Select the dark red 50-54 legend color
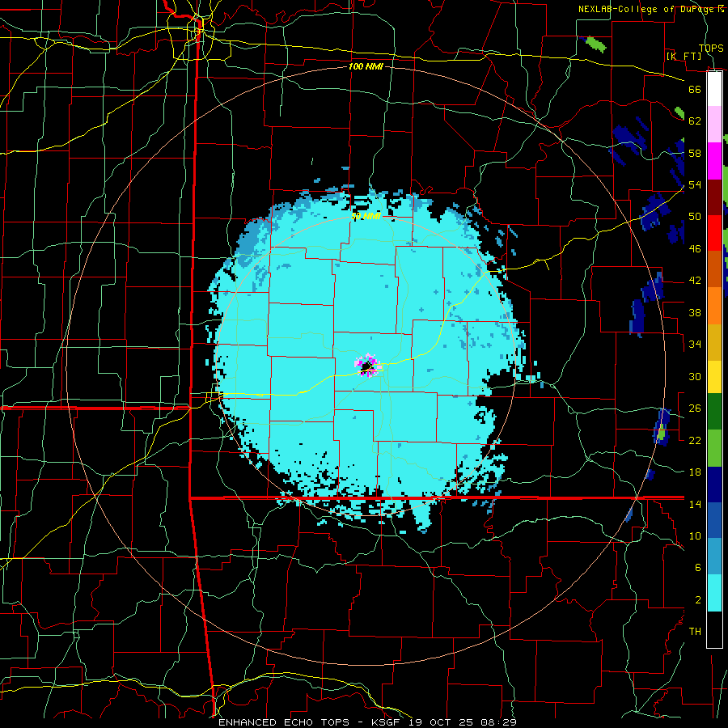 pos(714,197)
